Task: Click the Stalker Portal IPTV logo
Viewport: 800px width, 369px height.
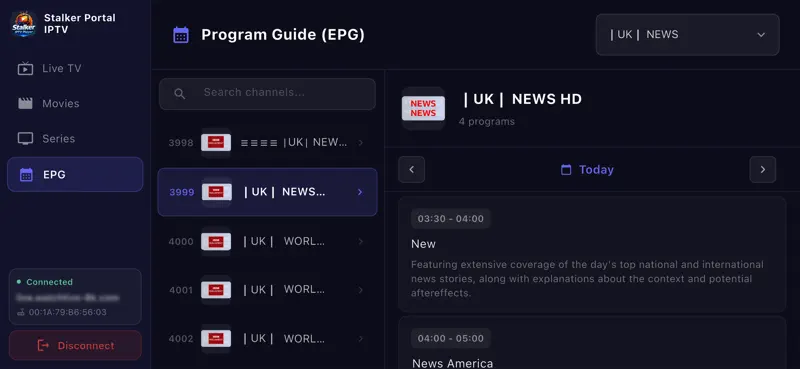Action: (x=24, y=24)
